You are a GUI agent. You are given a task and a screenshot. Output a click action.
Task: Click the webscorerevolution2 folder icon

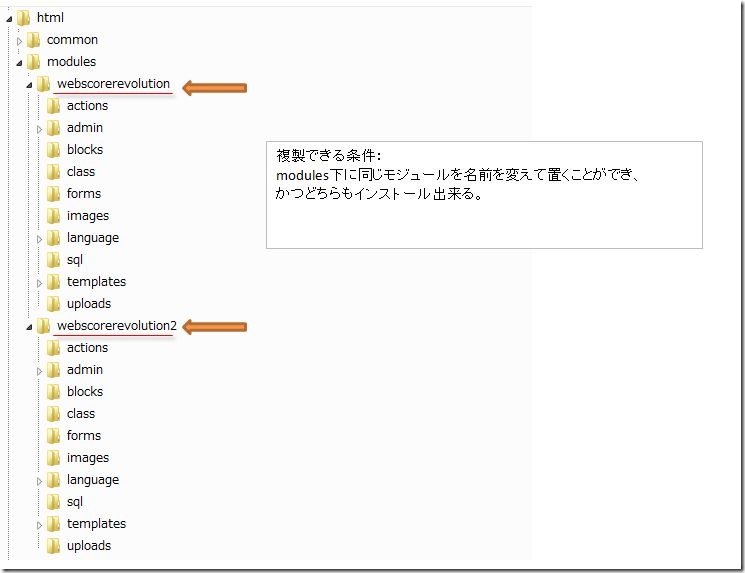pyautogui.click(x=43, y=326)
